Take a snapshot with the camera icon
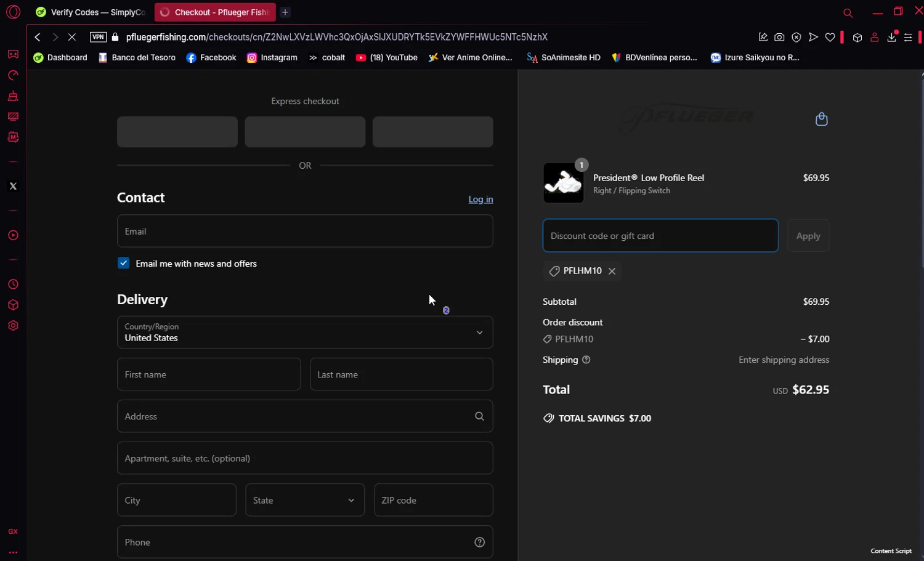 (x=779, y=37)
